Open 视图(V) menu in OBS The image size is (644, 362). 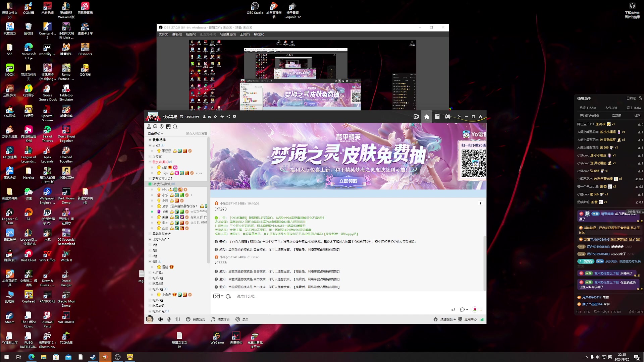click(x=191, y=34)
